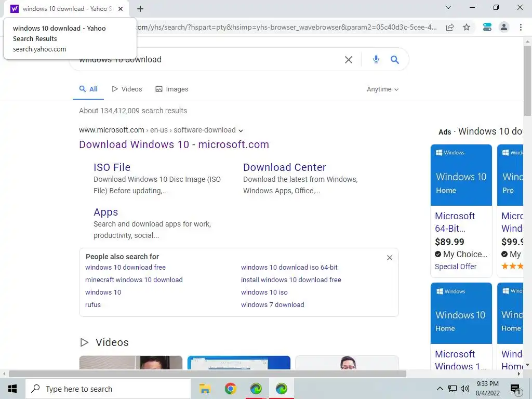
Task: Click the About 134,412,009 search results text
Action: point(133,111)
